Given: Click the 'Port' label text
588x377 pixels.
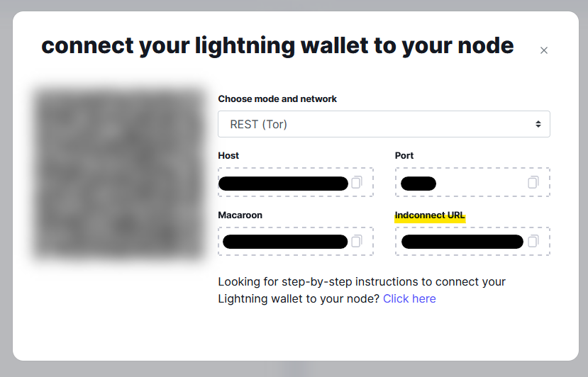Looking at the screenshot, I should 404,156.
